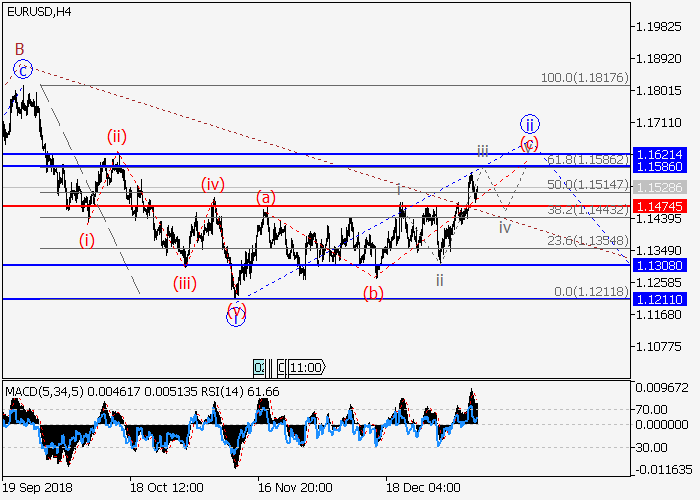
Task: Select the 23.6(1.13548) Fibonacci level label
Action: 586,241
